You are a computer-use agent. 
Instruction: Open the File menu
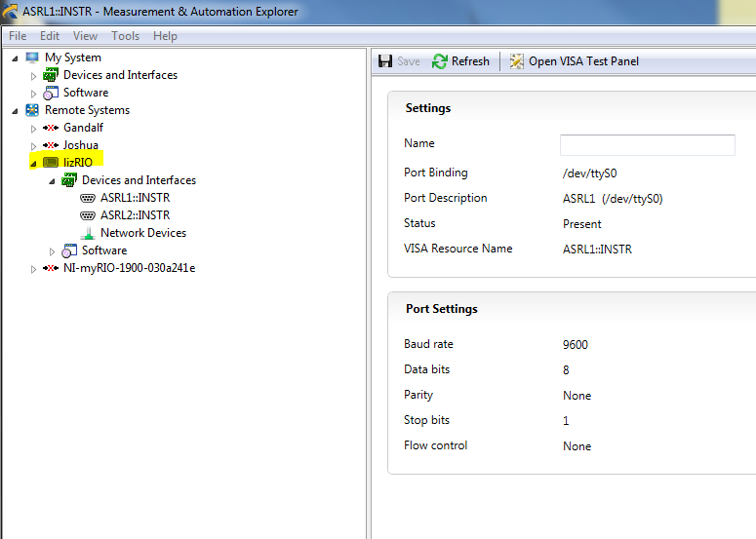point(18,36)
